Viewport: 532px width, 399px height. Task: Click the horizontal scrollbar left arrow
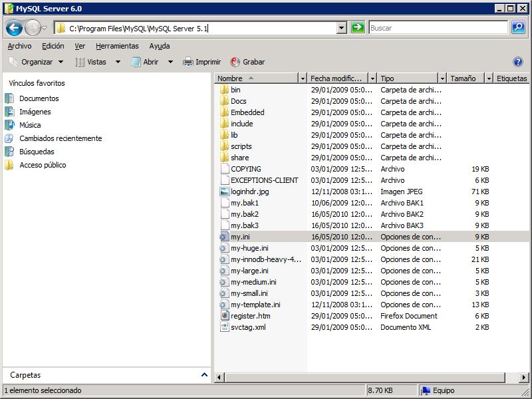[x=219, y=377]
